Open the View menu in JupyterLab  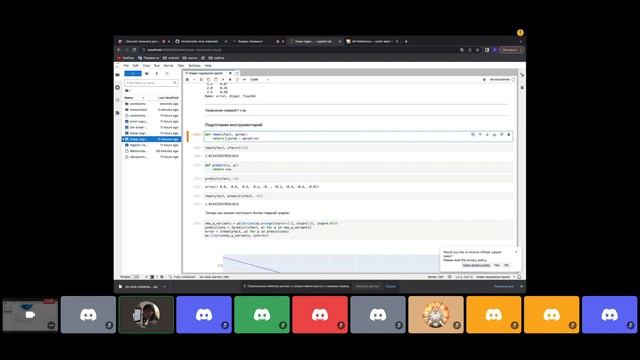point(146,65)
